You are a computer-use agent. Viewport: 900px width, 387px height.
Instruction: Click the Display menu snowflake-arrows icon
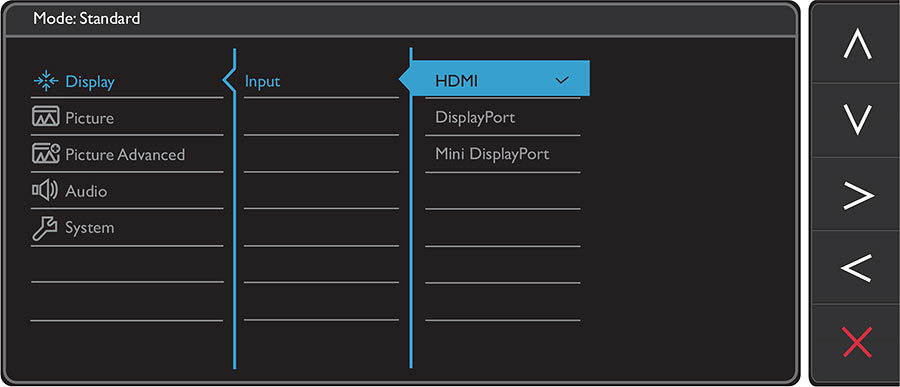coord(46,82)
